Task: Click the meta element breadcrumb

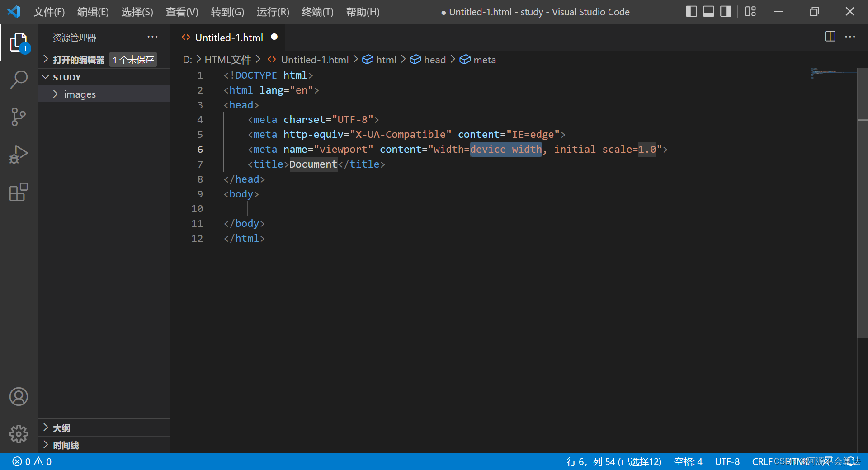Action: coord(478,60)
